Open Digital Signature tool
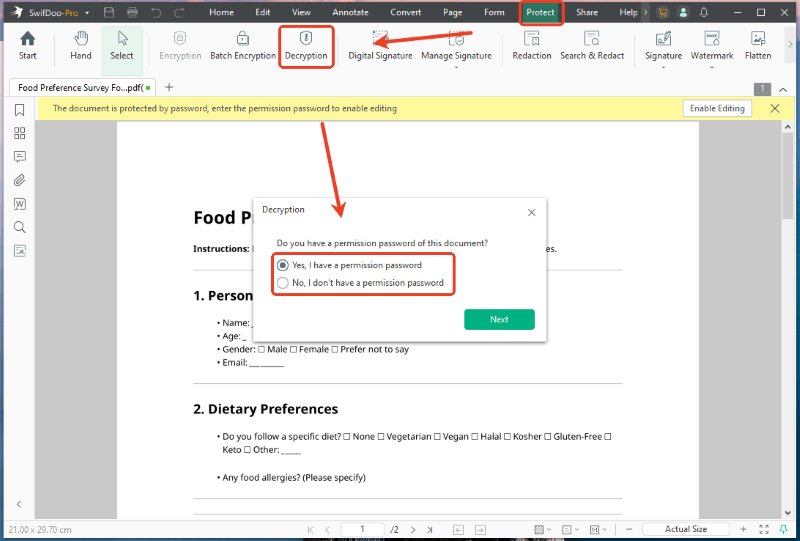 [x=380, y=46]
